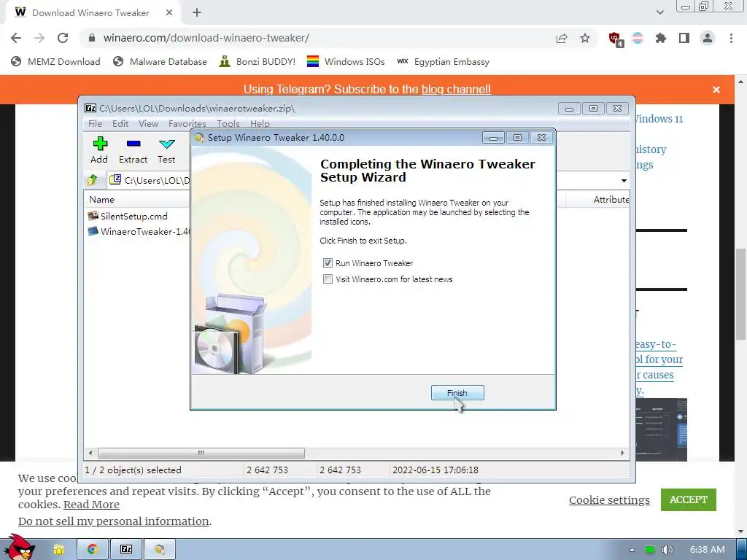Show hidden system tray icons
Viewport: 747px width, 560px height.
632,550
